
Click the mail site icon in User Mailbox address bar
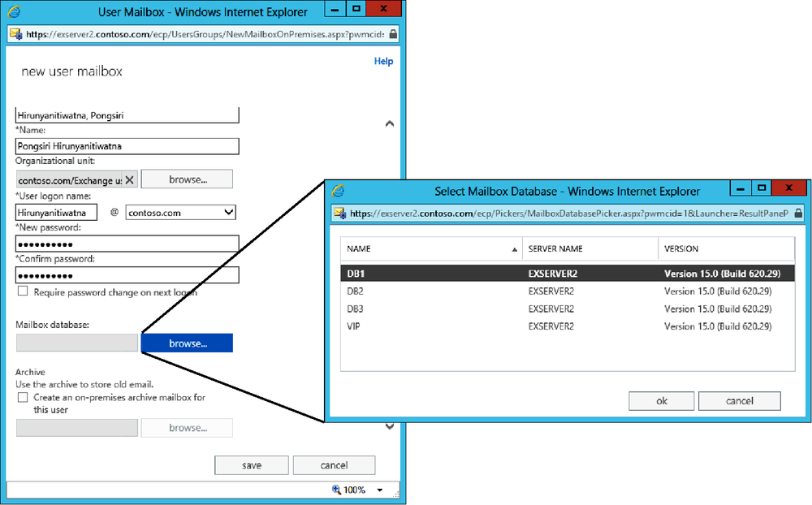(x=16, y=34)
